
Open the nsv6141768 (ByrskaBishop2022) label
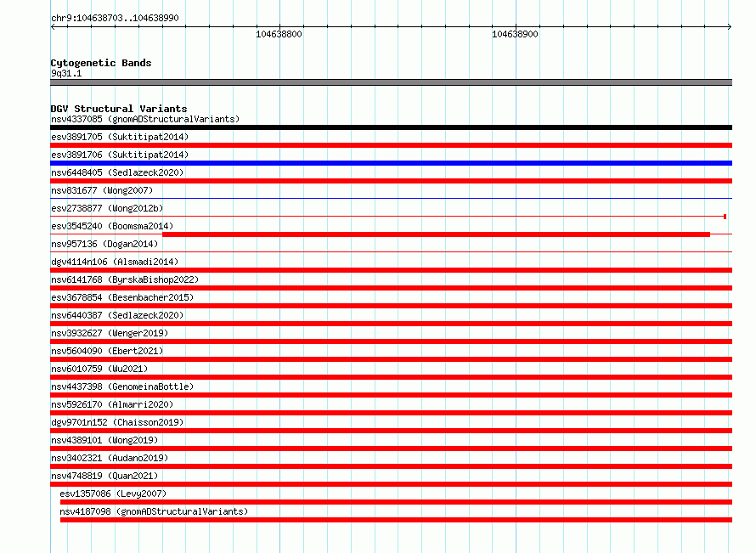tap(125, 279)
